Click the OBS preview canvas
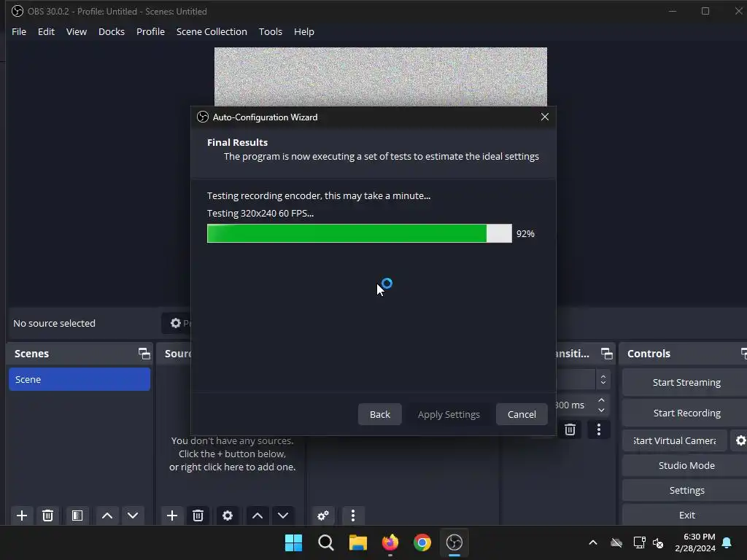 click(x=381, y=77)
